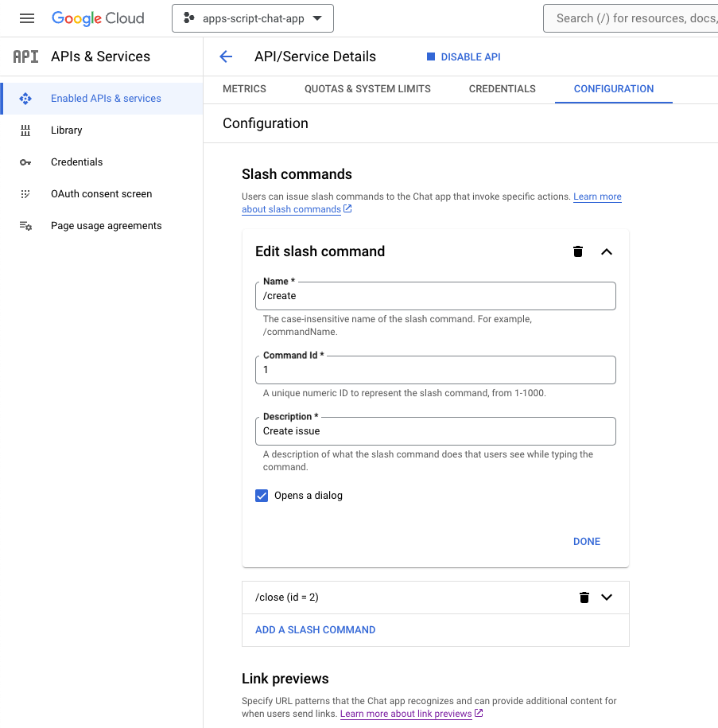Click the Disable API button

click(x=464, y=57)
